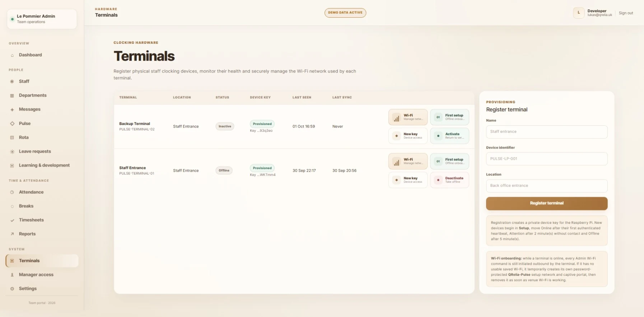644x317 pixels.
Task: Click the Register terminal button
Action: [547, 204]
